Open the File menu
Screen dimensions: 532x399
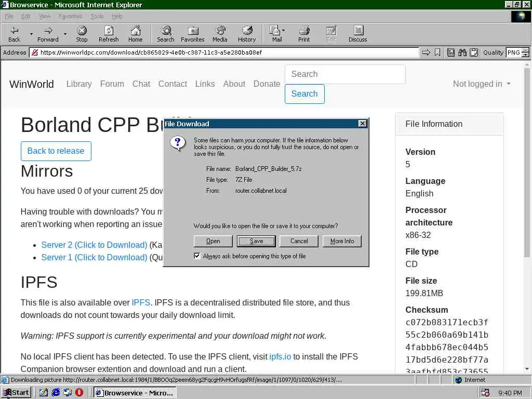(9, 16)
